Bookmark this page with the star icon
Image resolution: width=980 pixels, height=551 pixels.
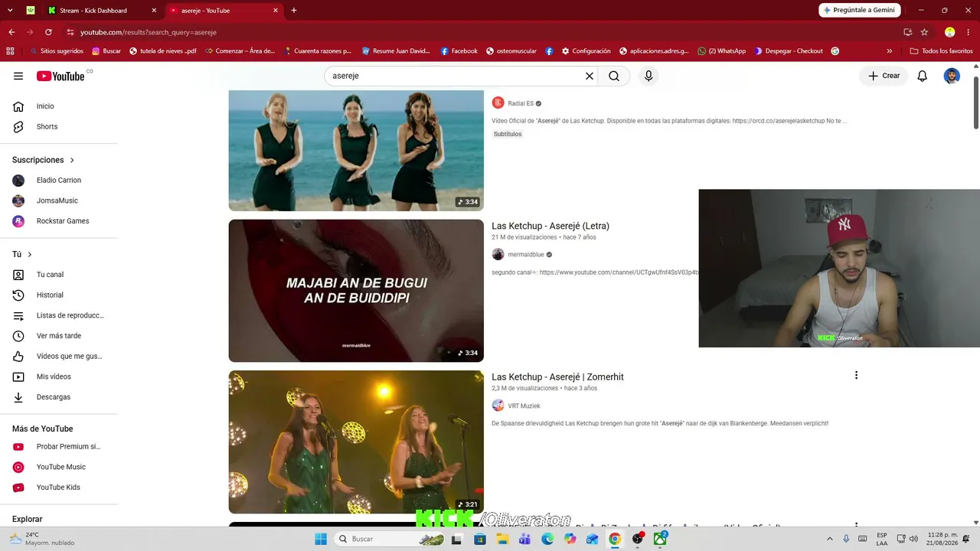point(924,32)
